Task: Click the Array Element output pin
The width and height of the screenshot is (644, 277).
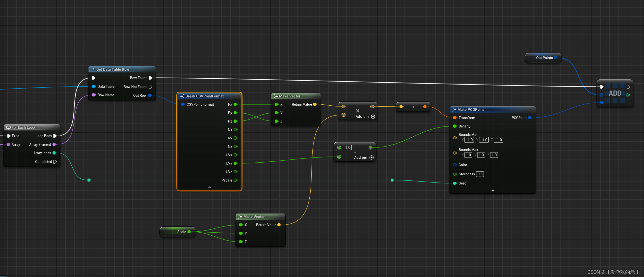Action: [54, 144]
